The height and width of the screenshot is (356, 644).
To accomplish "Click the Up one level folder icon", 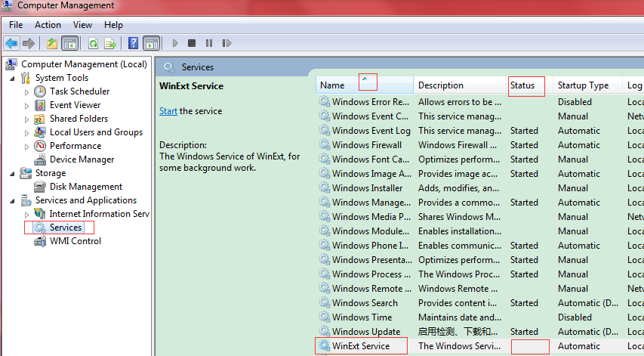I will tap(52, 43).
